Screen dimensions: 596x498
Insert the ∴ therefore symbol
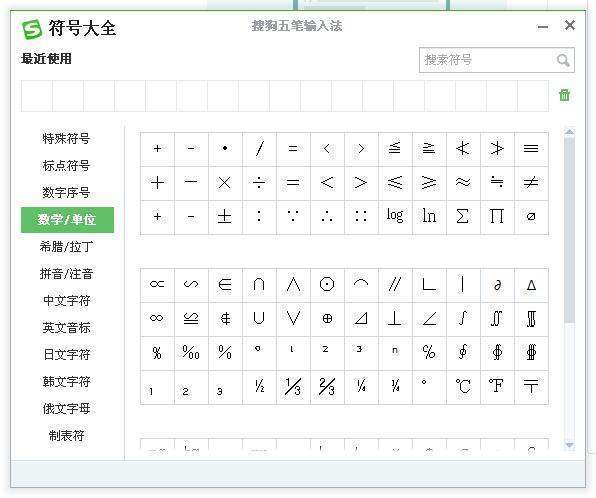tap(327, 217)
